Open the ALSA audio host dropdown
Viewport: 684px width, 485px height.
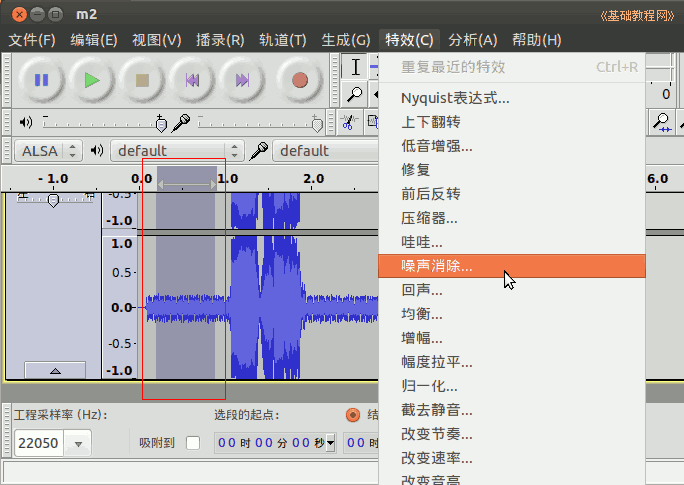pos(48,151)
